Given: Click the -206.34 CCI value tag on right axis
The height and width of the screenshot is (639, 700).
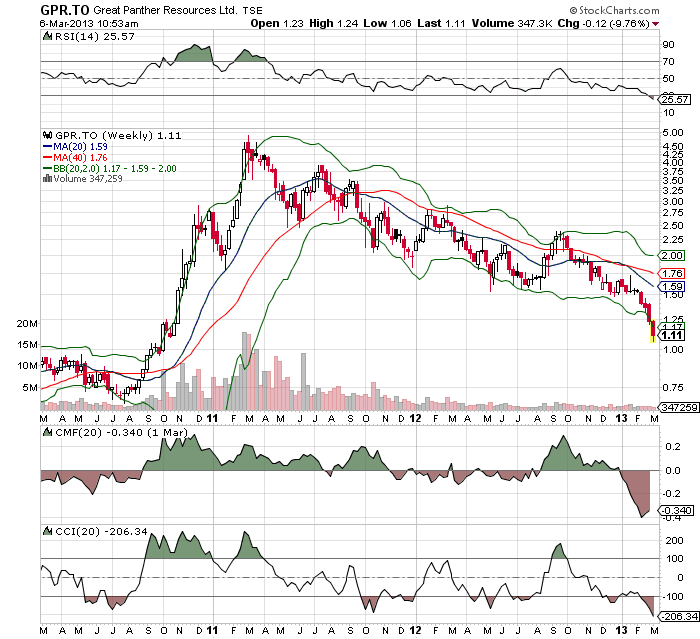Looking at the screenshot, I should (x=679, y=617).
